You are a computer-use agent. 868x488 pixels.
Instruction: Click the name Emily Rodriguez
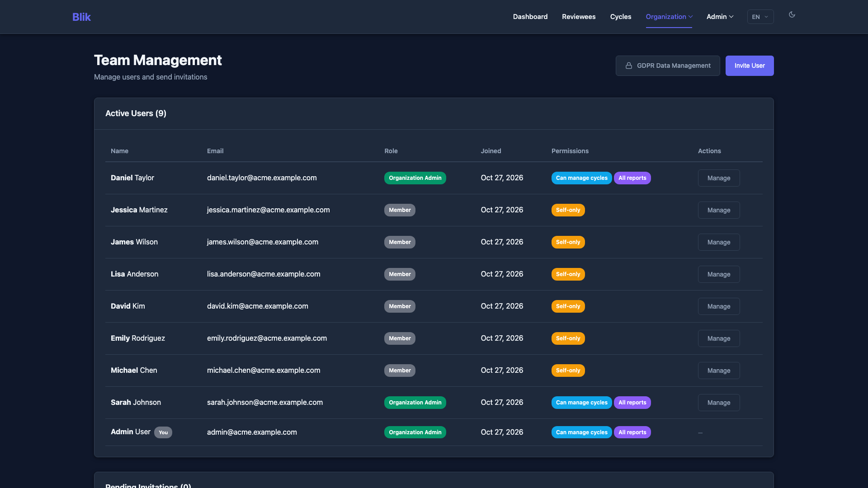click(x=138, y=338)
